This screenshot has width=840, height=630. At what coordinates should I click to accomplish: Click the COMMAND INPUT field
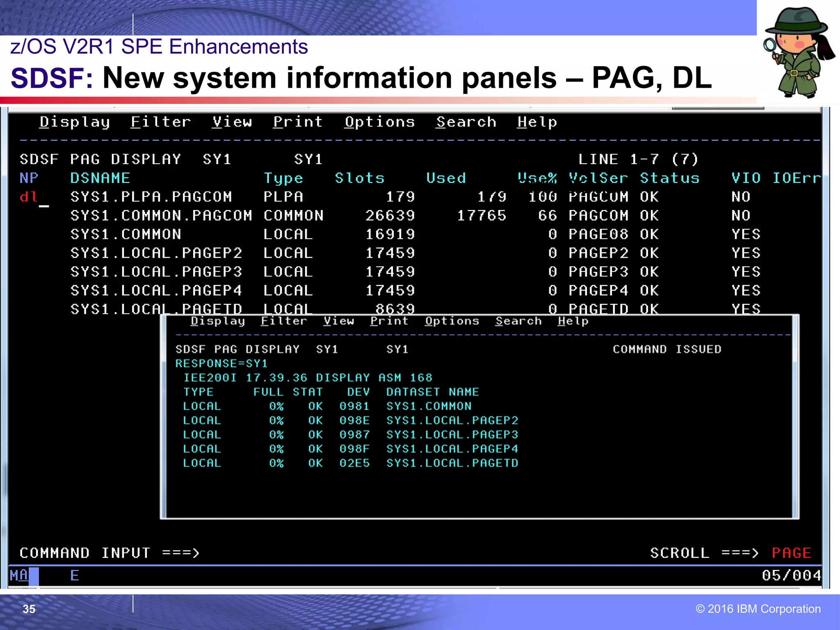(x=422, y=552)
